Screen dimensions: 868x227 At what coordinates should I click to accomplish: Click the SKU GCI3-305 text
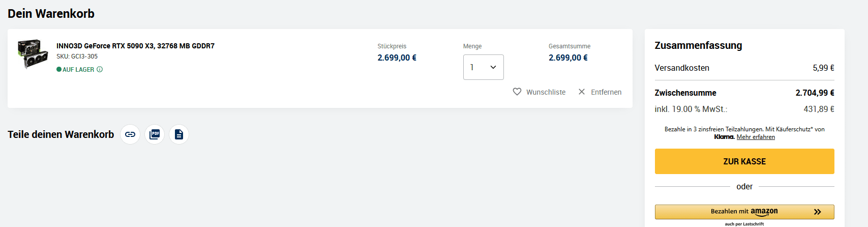[x=77, y=56]
